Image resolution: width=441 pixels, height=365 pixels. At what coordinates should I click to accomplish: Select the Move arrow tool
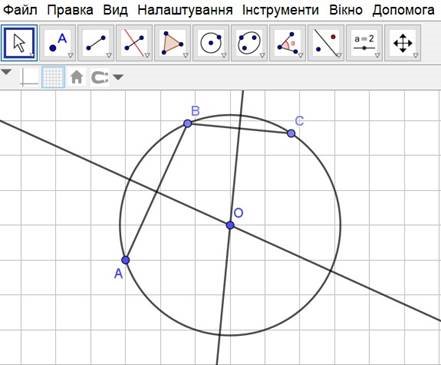(x=19, y=43)
